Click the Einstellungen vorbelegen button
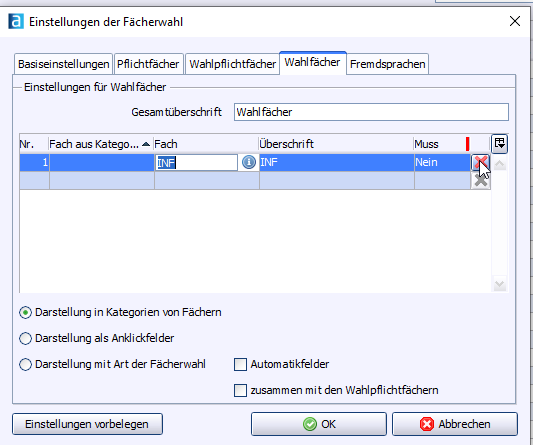Viewport: 533px width, 445px height. pos(87,424)
